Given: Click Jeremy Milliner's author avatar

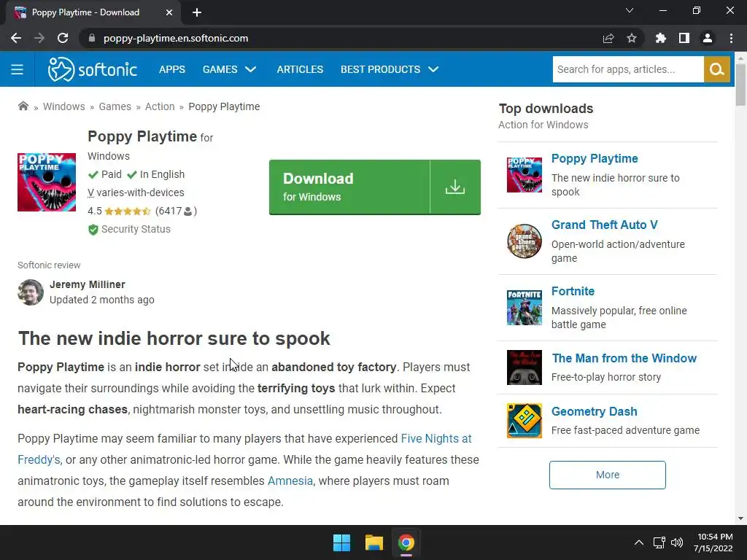Looking at the screenshot, I should pyautogui.click(x=31, y=292).
